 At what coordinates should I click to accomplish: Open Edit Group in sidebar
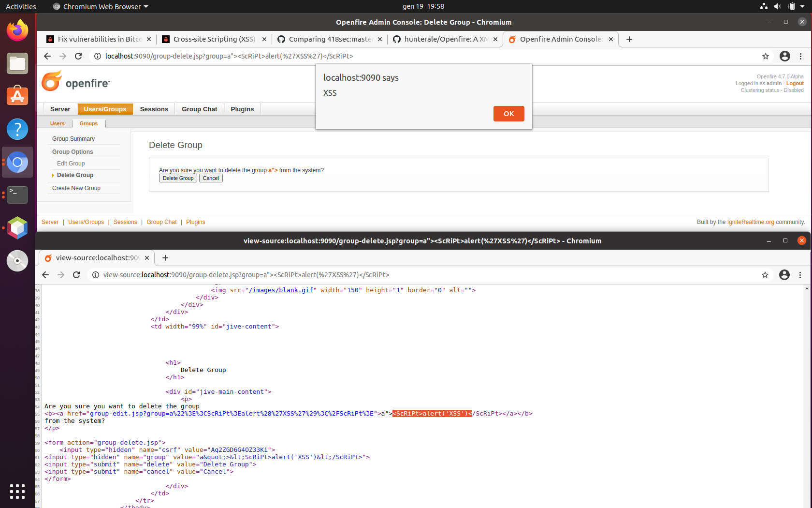point(71,164)
